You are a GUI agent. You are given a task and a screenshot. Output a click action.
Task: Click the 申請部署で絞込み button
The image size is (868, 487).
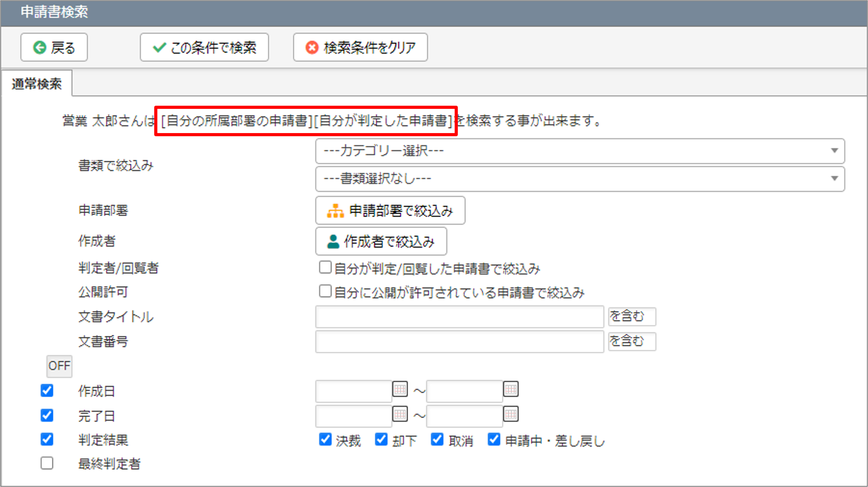(390, 211)
